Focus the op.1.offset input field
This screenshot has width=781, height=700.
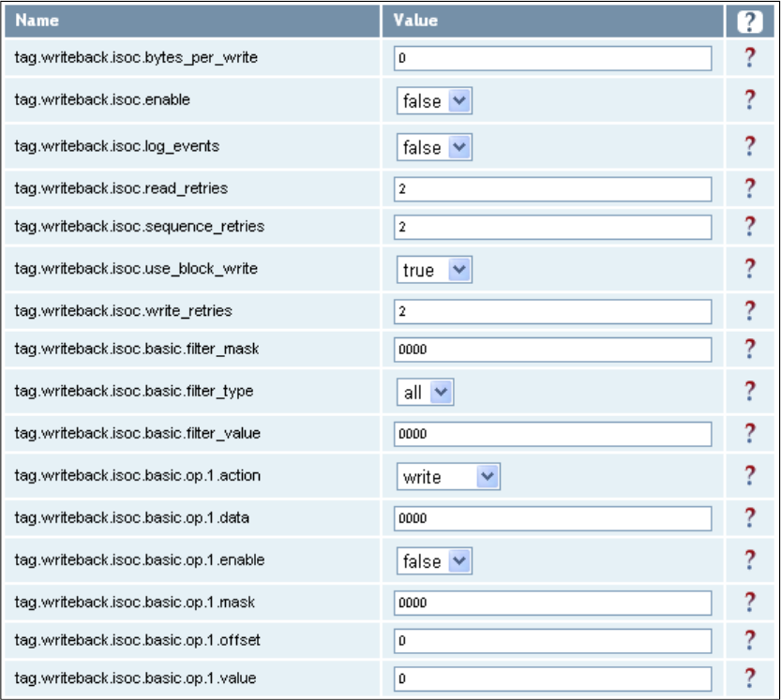coord(552,641)
